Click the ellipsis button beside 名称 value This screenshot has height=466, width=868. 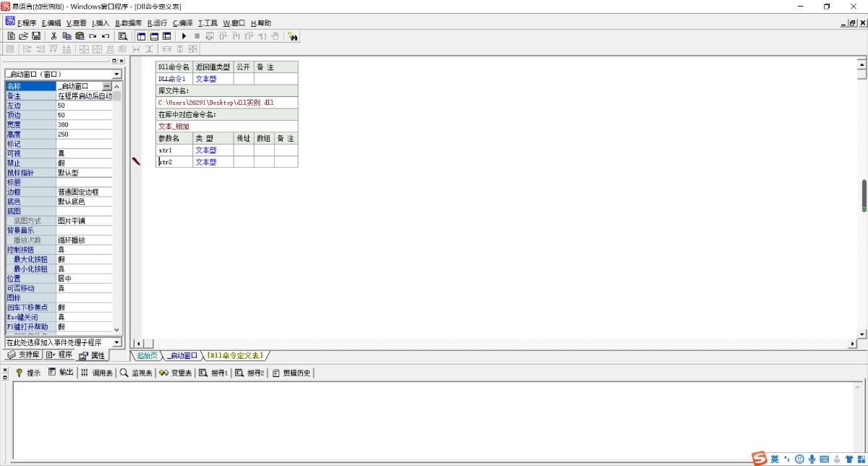(x=107, y=86)
